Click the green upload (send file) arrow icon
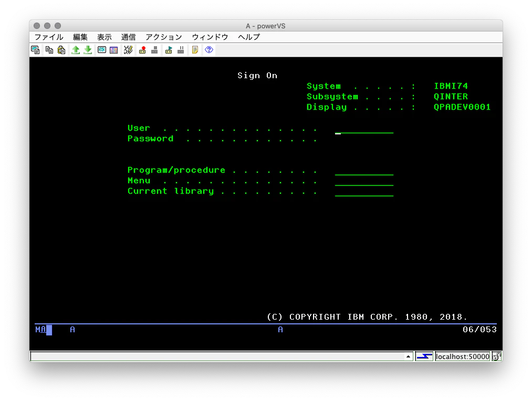Screen dimensions: 532x401 pos(76,50)
